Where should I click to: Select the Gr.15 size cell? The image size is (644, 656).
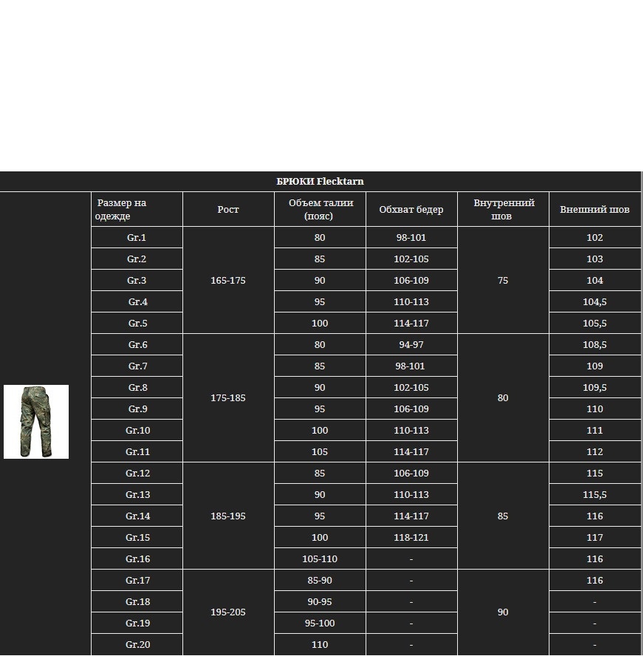[137, 537]
